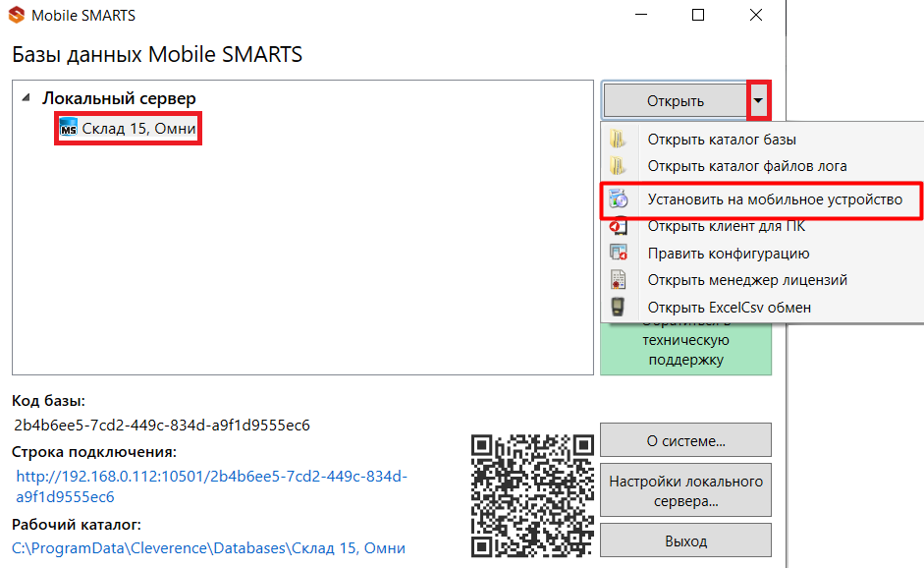Click the Строка подключения: label
The height and width of the screenshot is (569, 924).
coord(94,452)
